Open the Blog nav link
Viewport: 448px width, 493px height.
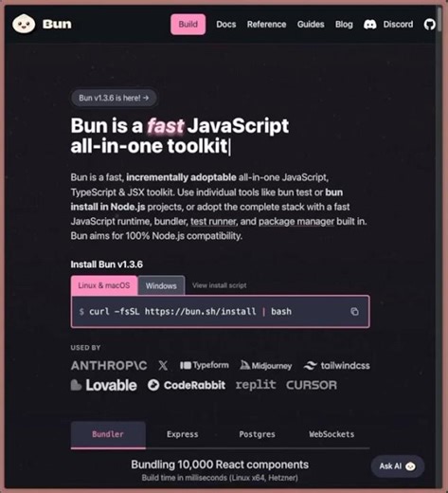pyautogui.click(x=344, y=25)
